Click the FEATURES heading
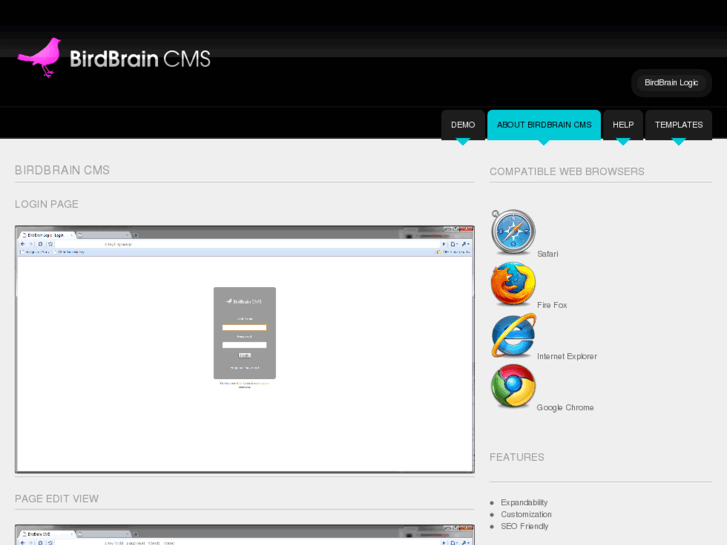 coord(517,457)
